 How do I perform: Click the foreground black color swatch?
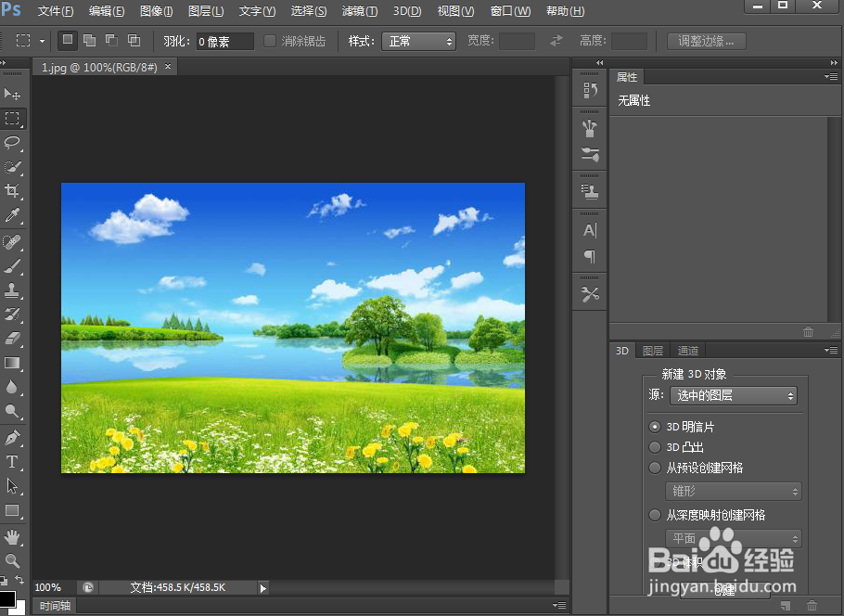[6, 598]
